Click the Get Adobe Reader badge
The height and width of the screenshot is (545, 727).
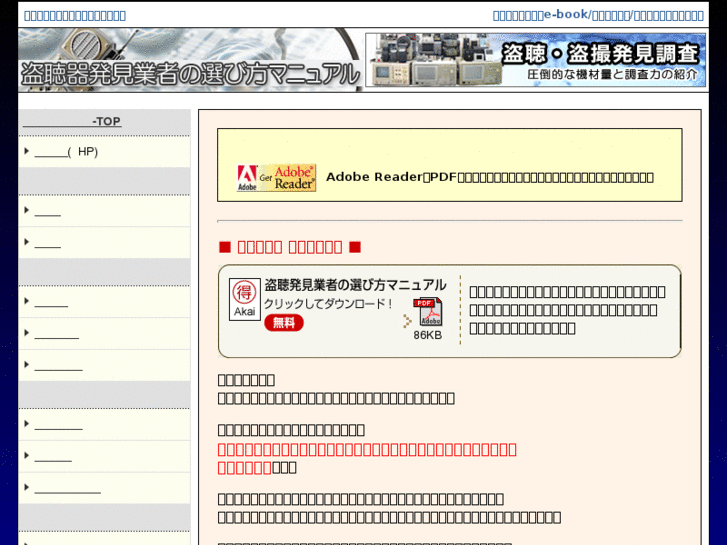pos(276,178)
